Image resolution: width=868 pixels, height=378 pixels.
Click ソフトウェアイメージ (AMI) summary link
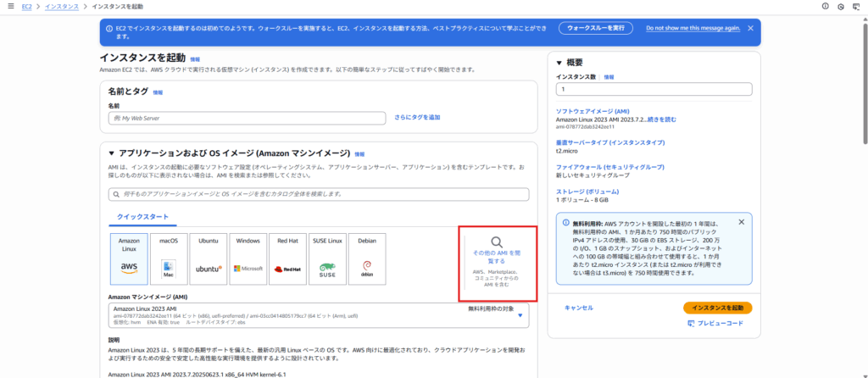coord(593,111)
